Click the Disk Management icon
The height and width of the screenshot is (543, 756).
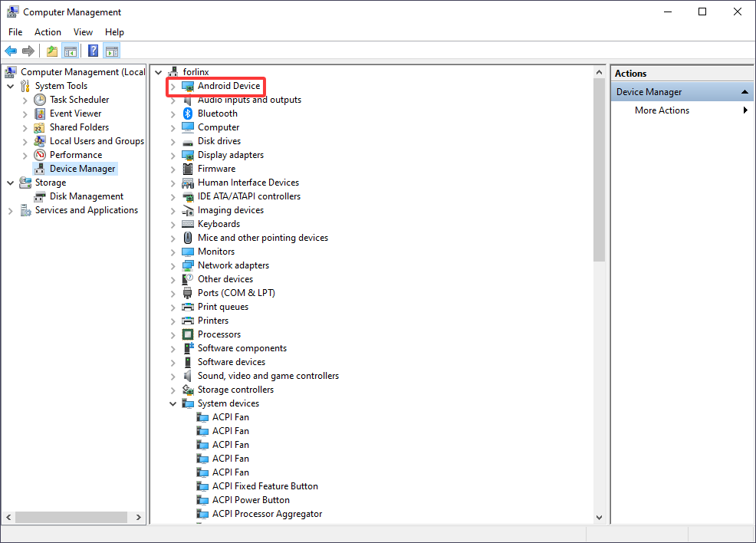40,197
